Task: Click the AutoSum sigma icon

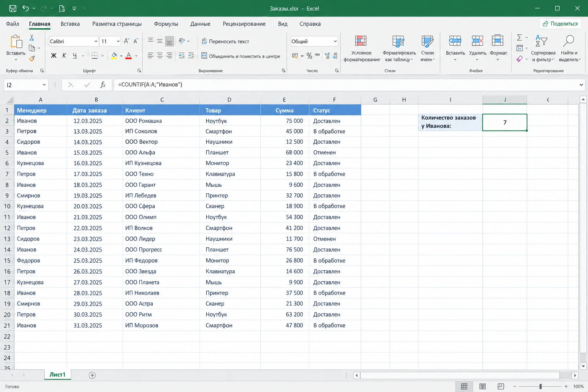Action: [519, 38]
